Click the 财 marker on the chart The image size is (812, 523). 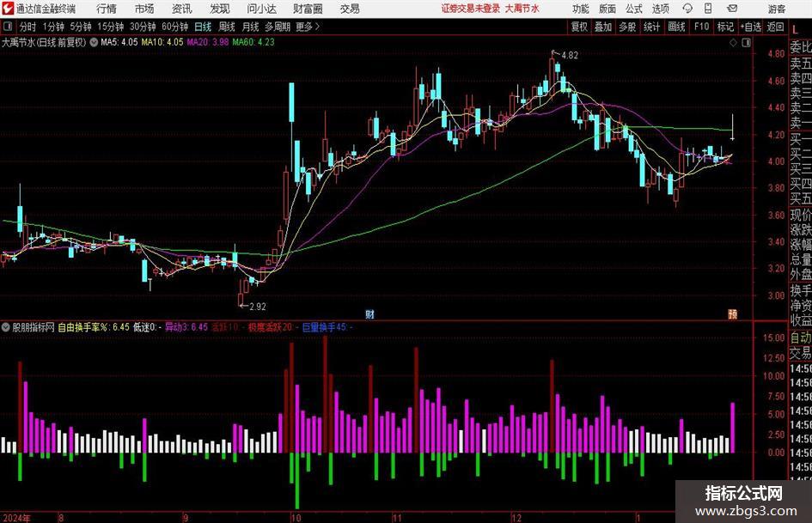369,313
